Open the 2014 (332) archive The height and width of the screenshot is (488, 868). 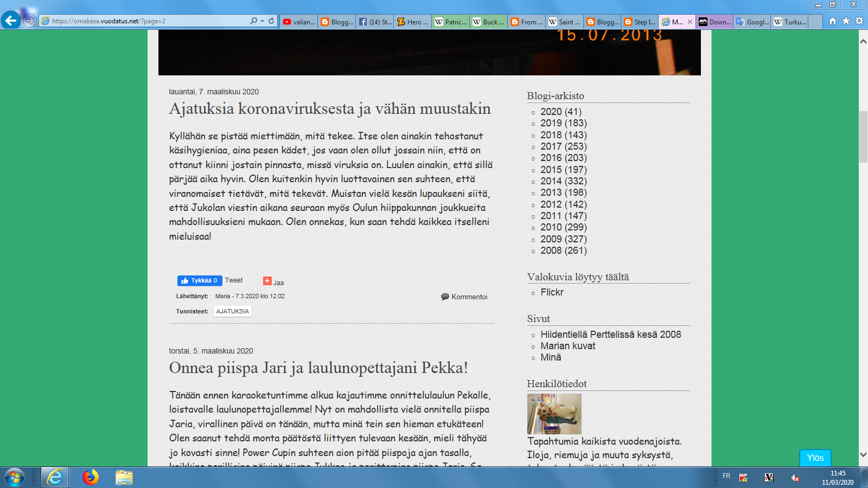564,181
